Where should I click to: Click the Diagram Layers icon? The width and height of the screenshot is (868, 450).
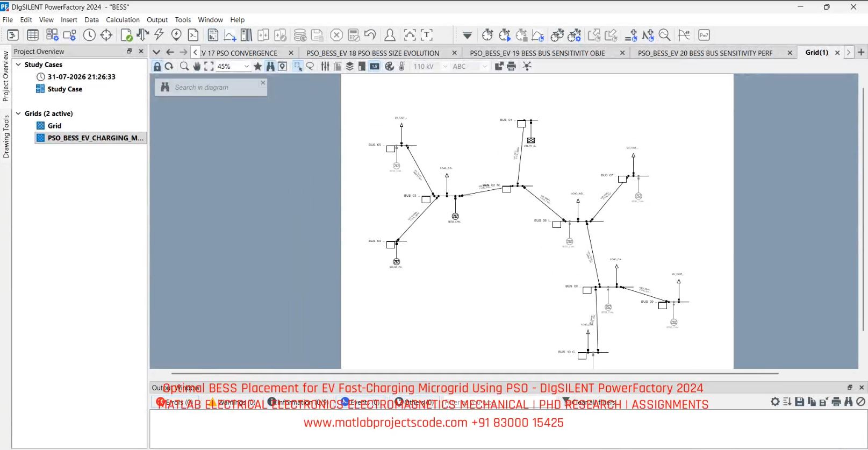pyautogui.click(x=349, y=66)
